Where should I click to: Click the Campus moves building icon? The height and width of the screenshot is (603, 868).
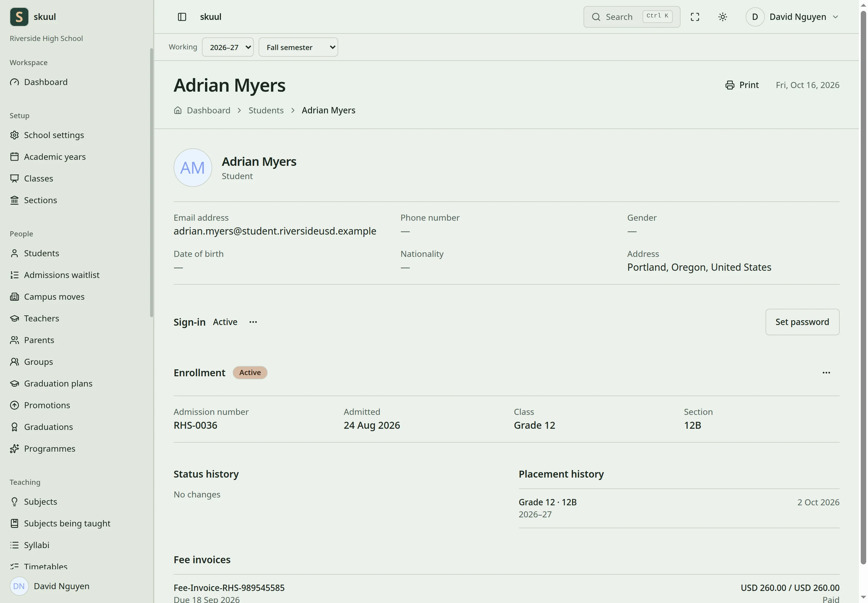pyautogui.click(x=14, y=297)
